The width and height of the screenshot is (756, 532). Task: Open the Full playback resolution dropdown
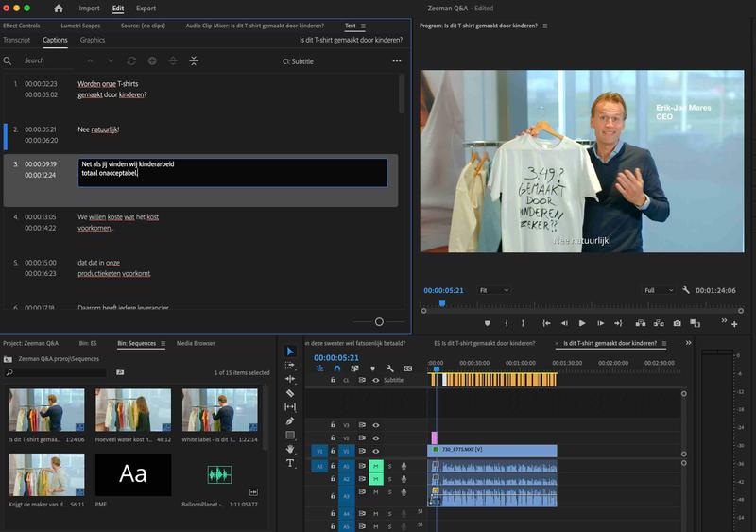click(x=658, y=290)
